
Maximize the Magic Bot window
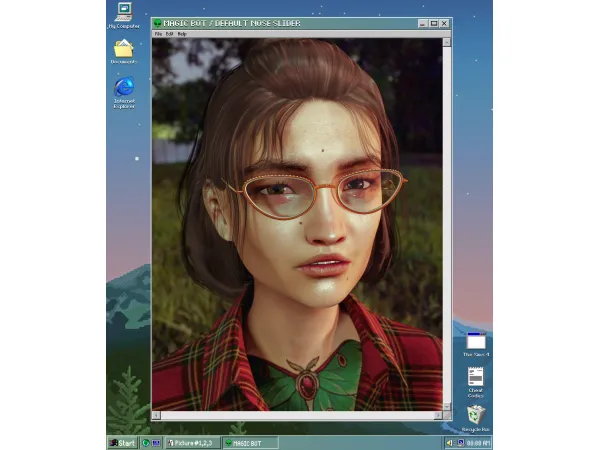[434, 24]
